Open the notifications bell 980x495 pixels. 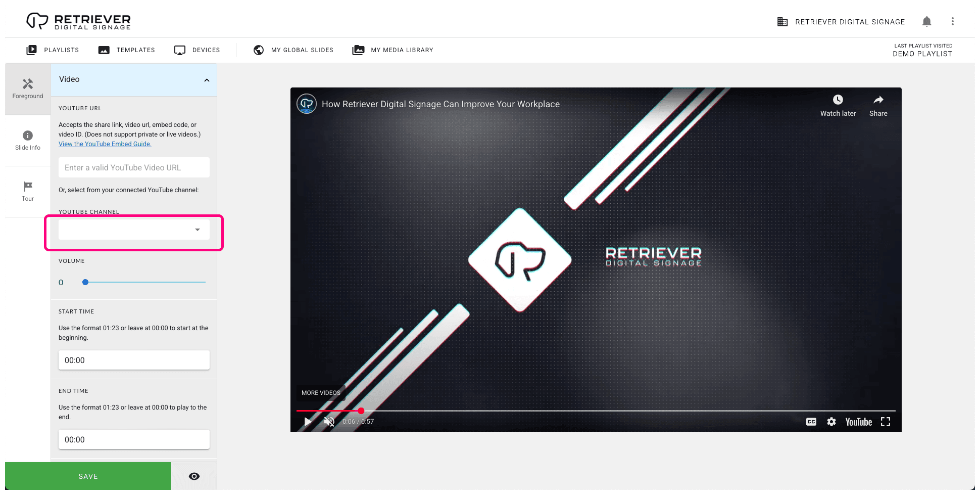pyautogui.click(x=926, y=21)
